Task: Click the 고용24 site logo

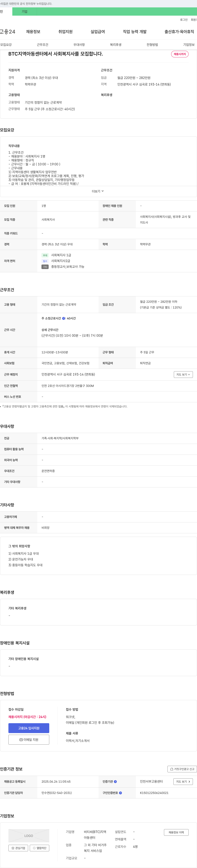Action: pyautogui.click(x=7, y=32)
